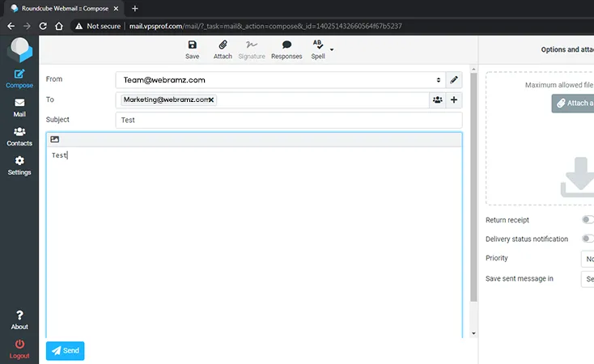Click the image icon in editor toolbar
This screenshot has height=364, width=594.
coord(55,139)
